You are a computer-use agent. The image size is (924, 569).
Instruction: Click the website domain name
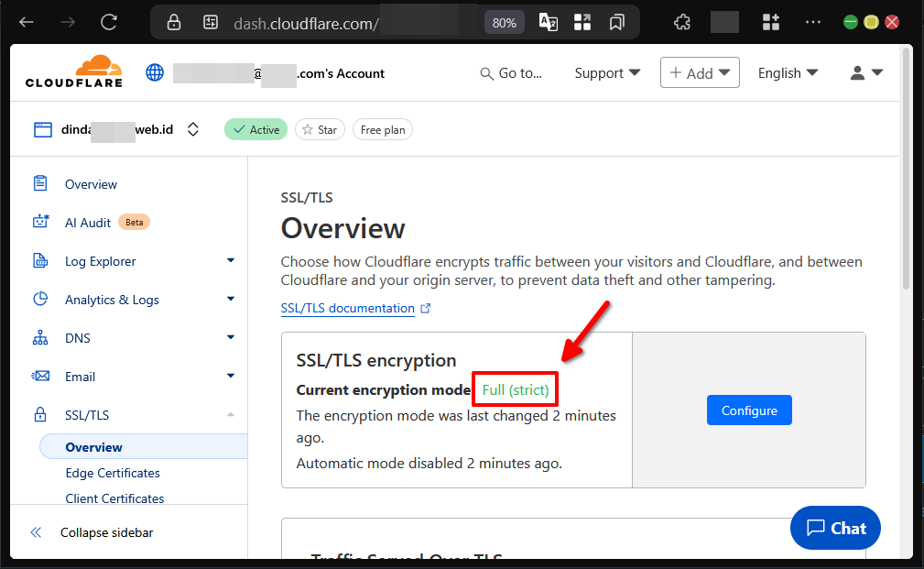point(117,129)
